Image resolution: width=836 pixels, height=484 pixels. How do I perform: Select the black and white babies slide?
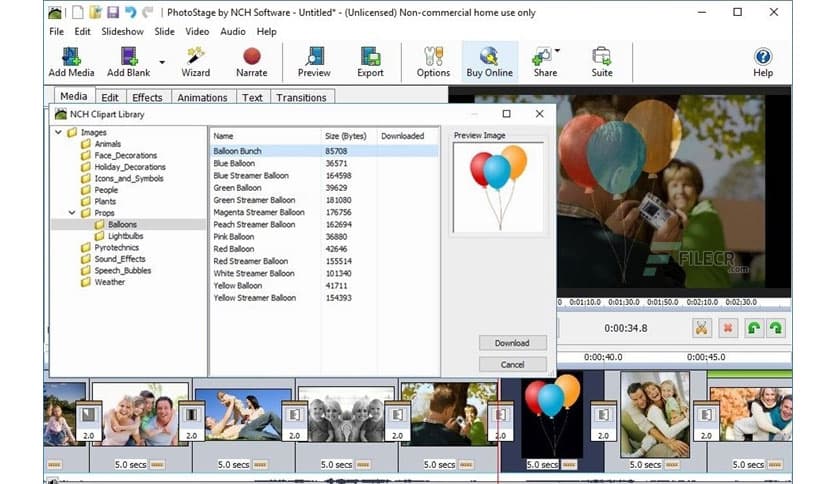click(x=345, y=413)
